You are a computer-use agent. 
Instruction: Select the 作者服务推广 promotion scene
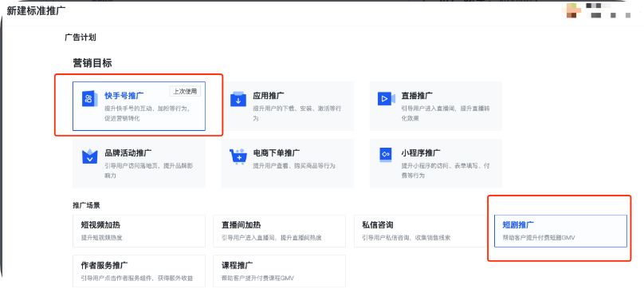tap(139, 271)
